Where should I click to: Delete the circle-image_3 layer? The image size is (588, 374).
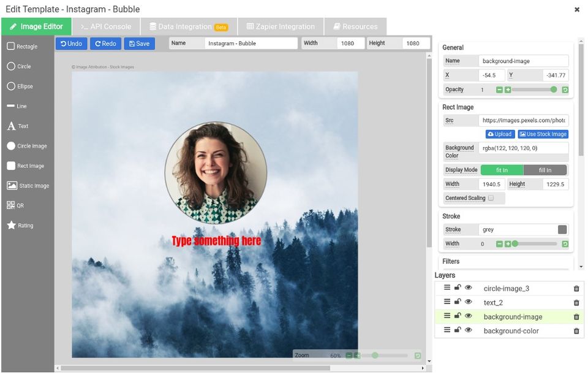pos(576,288)
